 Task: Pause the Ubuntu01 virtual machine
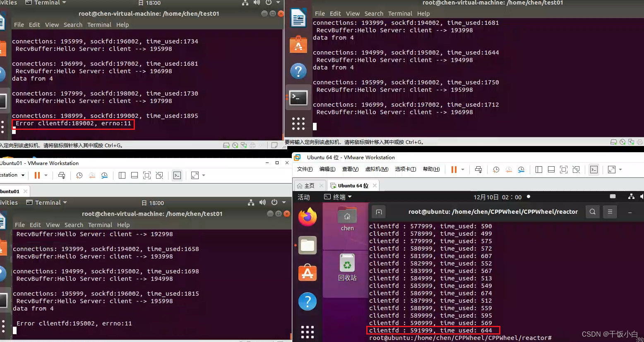point(37,175)
